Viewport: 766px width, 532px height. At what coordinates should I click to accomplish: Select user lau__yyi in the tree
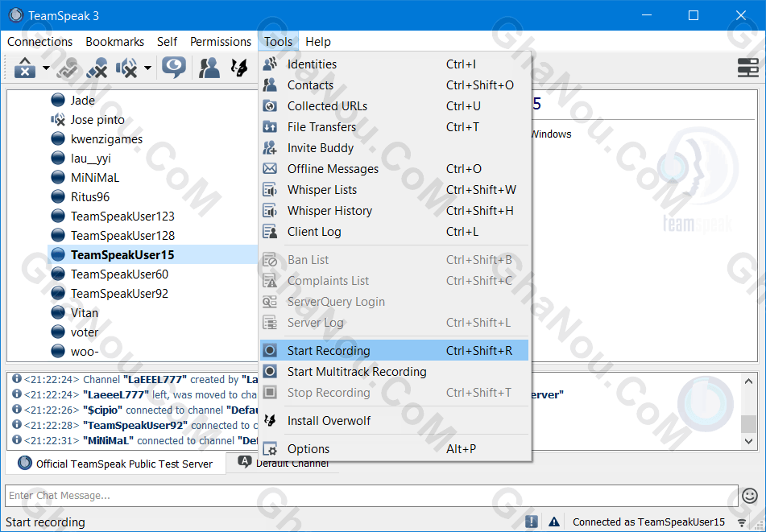tap(91, 158)
